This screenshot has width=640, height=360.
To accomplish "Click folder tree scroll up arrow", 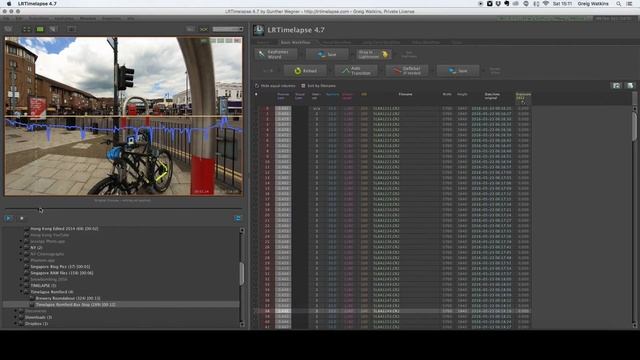I will [x=242, y=231].
